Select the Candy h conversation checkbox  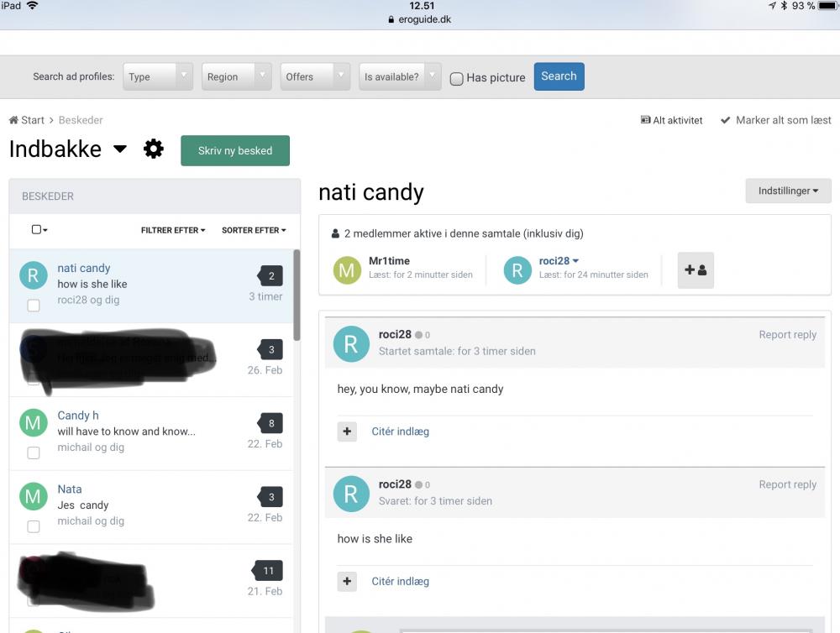[x=34, y=453]
